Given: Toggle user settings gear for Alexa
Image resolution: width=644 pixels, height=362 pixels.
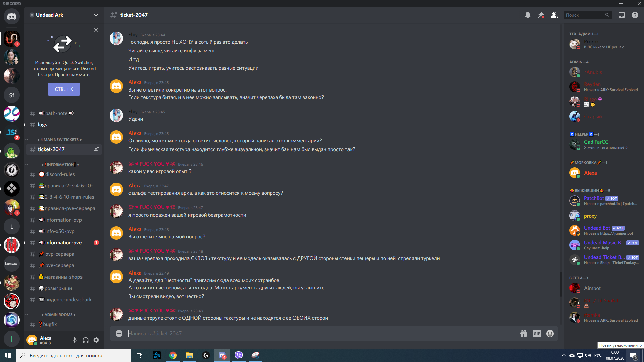Looking at the screenshot, I should pos(96,340).
